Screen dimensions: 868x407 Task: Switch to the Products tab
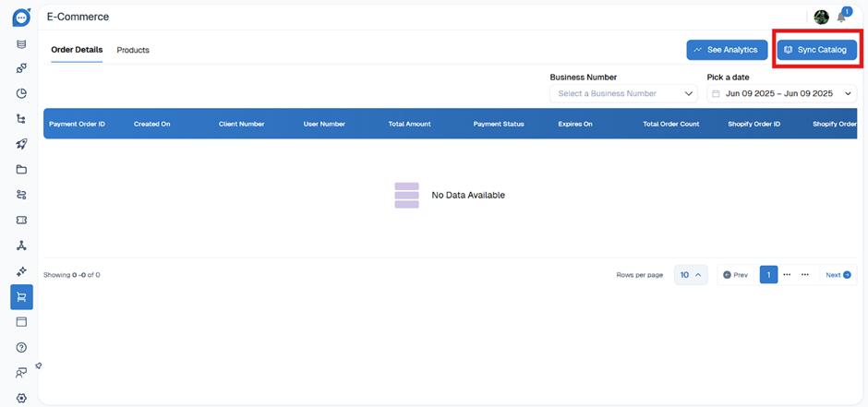[x=133, y=50]
